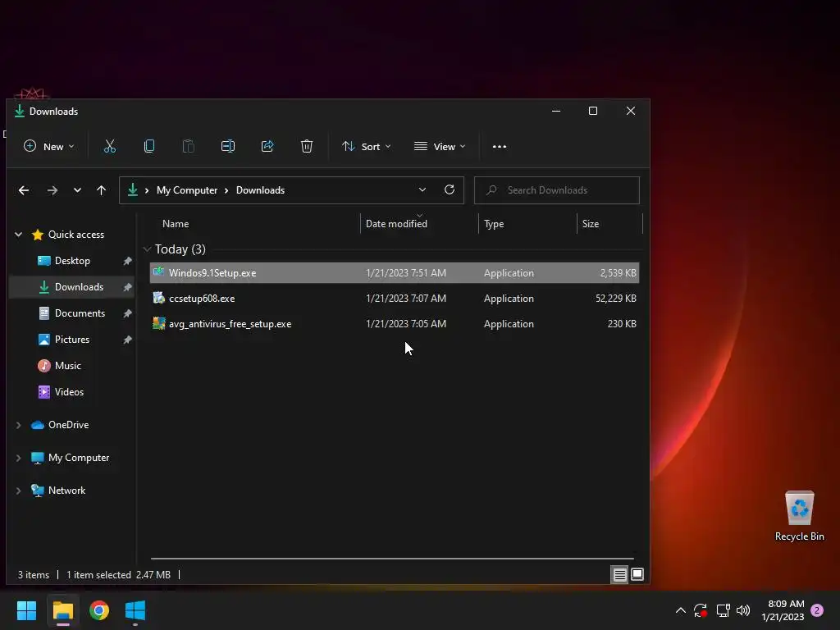Screen dimensions: 840x630
Task: Unpin Pictures using its pin icon
Action: pos(127,340)
